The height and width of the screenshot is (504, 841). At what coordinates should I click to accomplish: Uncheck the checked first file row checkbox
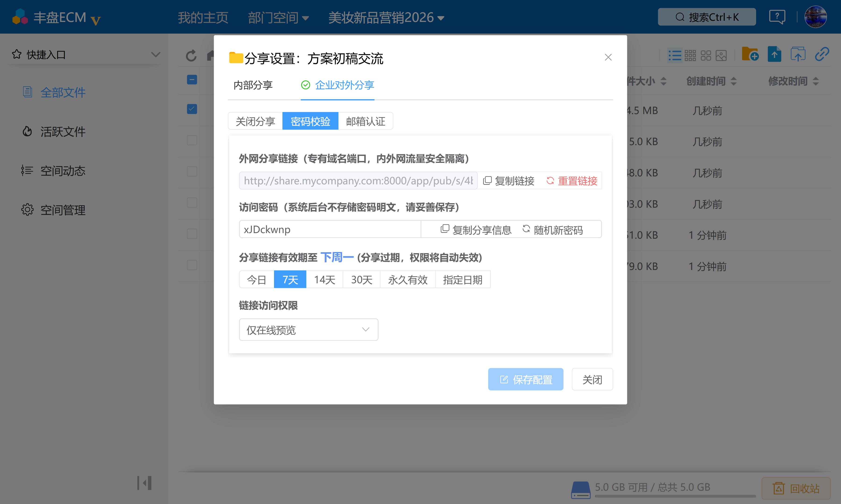click(x=192, y=109)
